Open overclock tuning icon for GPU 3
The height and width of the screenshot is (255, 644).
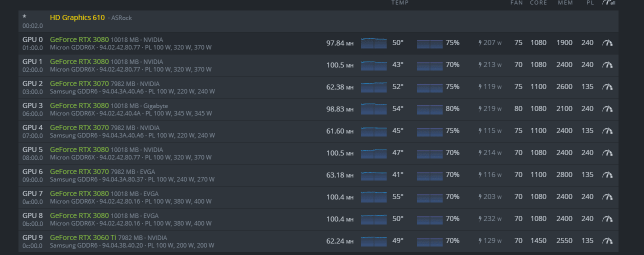tap(607, 109)
